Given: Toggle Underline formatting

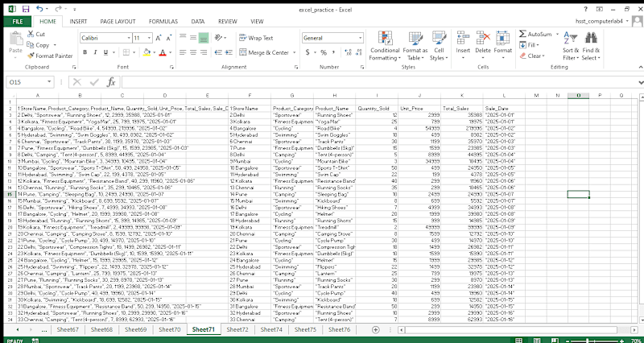Looking at the screenshot, I should (x=105, y=52).
